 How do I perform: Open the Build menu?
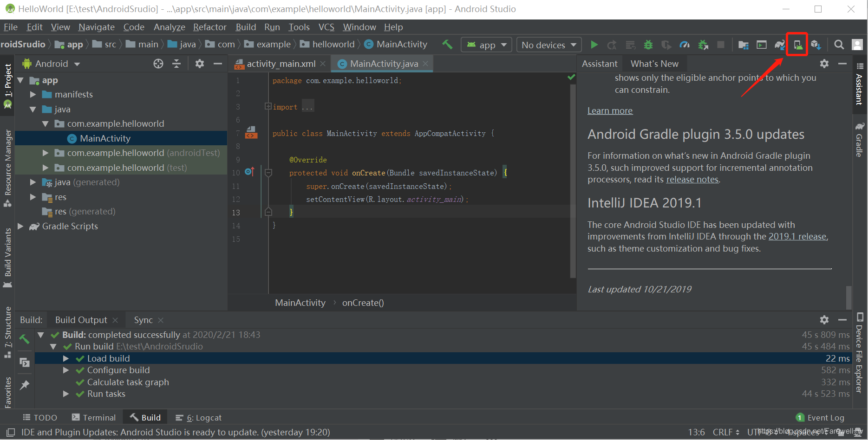pyautogui.click(x=246, y=27)
